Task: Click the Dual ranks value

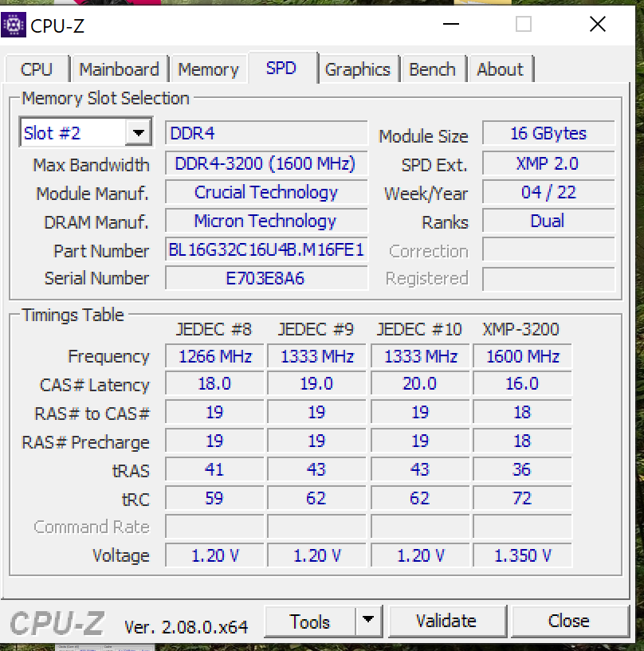Action: [548, 221]
